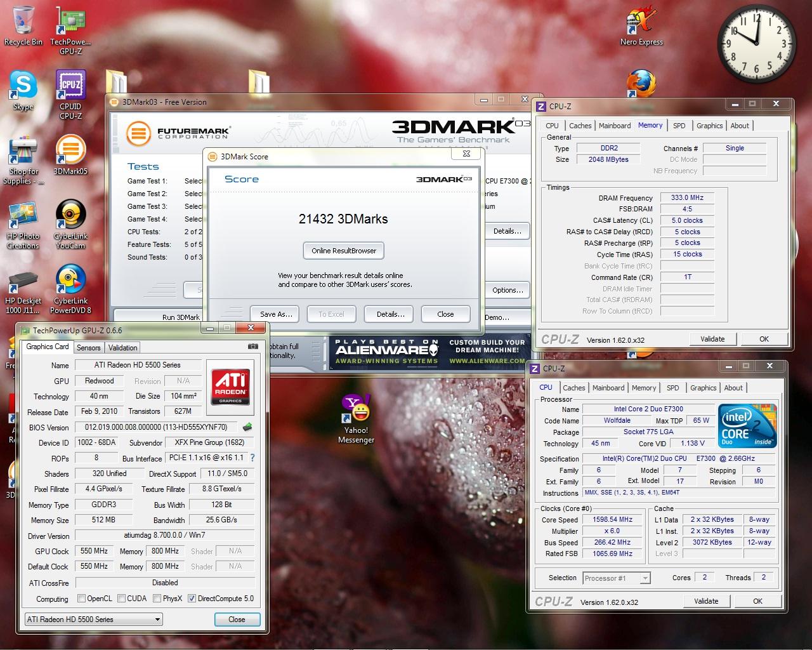Open HP Photo Creations icon

23,225
